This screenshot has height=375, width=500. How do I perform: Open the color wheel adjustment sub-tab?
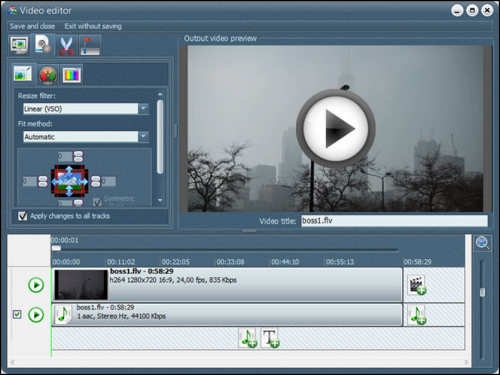click(48, 75)
